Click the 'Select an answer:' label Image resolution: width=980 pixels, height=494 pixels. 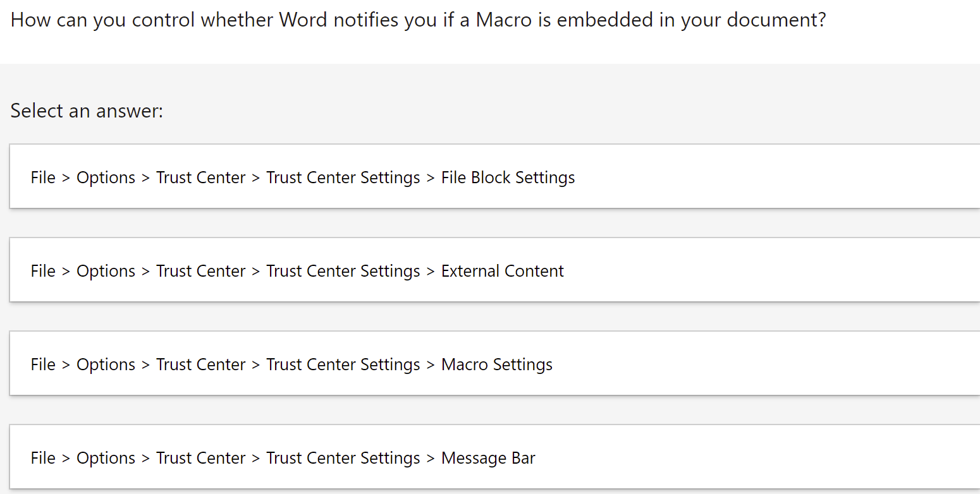(87, 111)
